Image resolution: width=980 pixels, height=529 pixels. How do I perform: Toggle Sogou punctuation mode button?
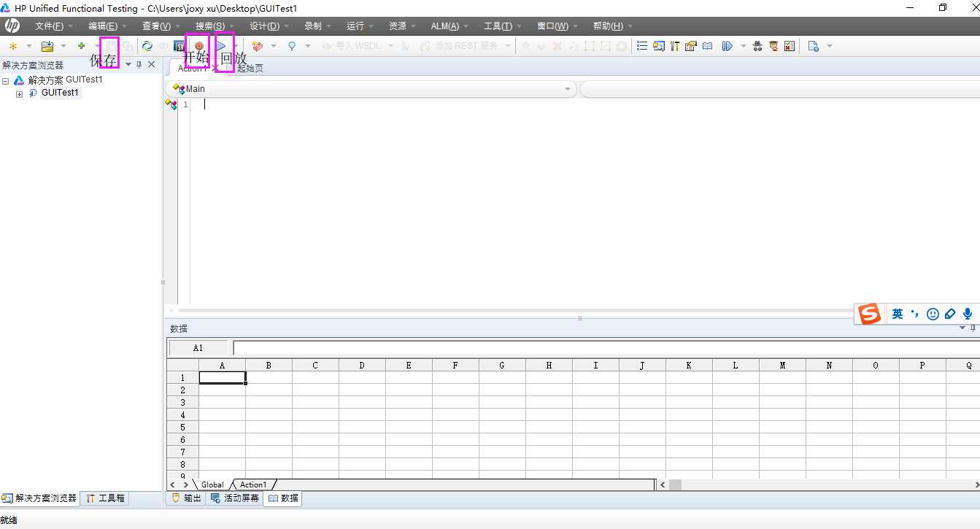[x=915, y=314]
